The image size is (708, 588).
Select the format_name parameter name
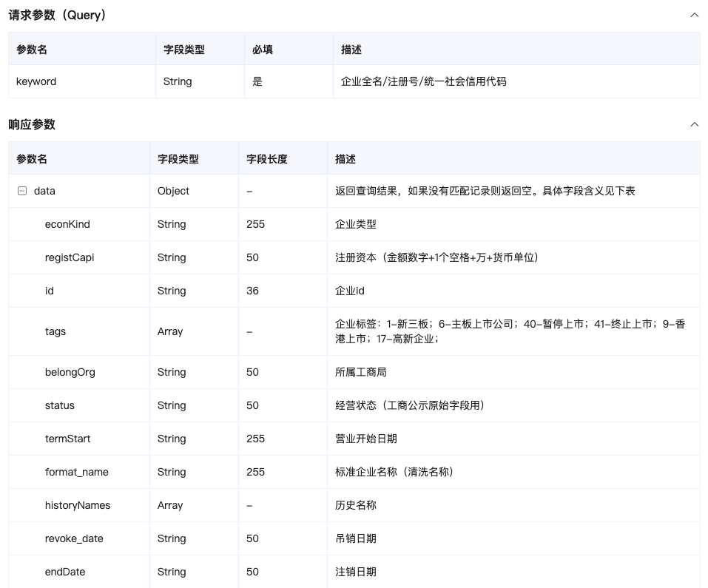[x=77, y=472]
